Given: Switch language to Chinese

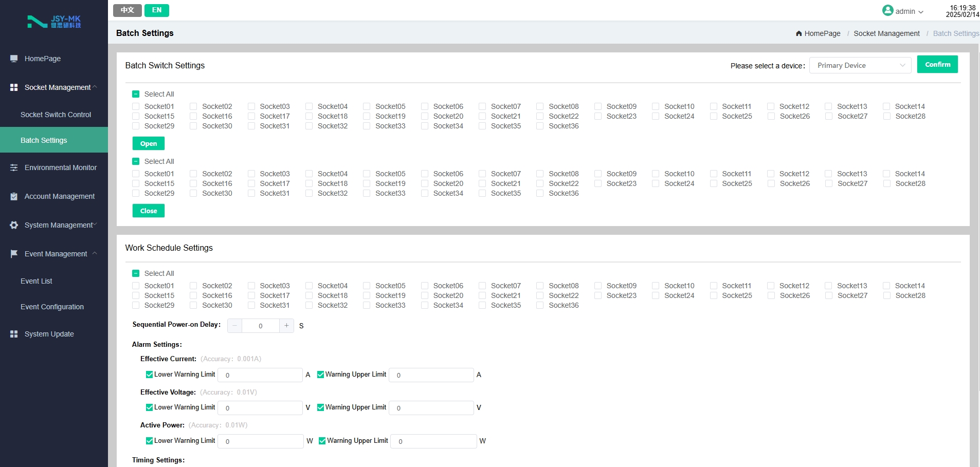Looking at the screenshot, I should pos(128,10).
